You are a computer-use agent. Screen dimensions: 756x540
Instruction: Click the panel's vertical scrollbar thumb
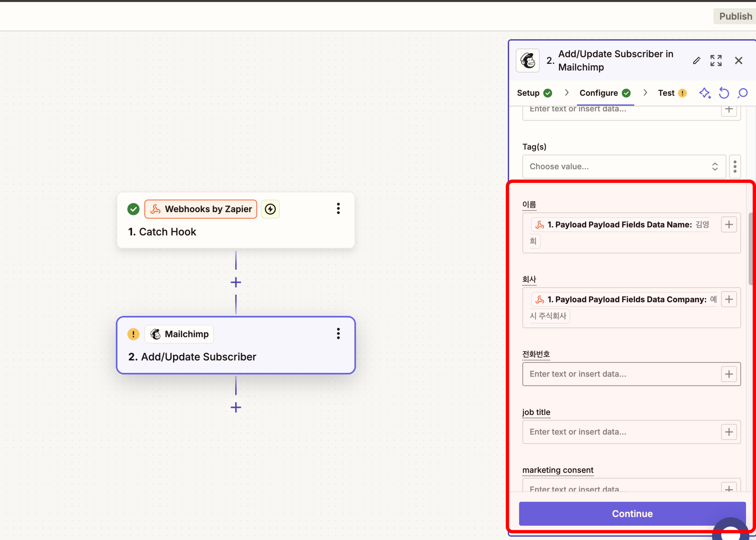click(x=750, y=249)
